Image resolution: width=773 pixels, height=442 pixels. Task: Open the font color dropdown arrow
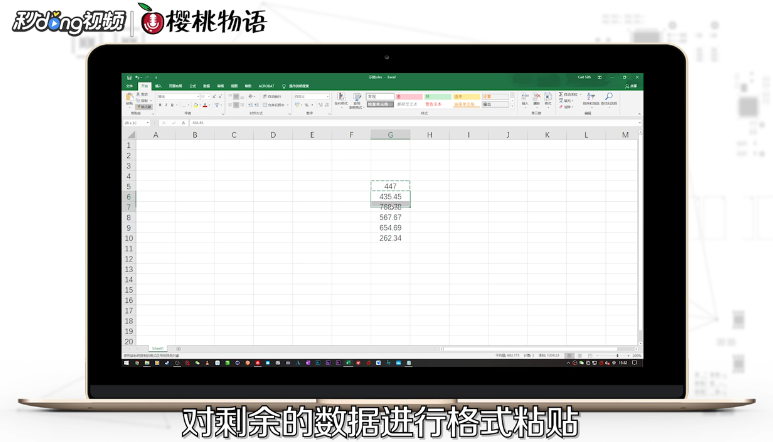[210, 105]
